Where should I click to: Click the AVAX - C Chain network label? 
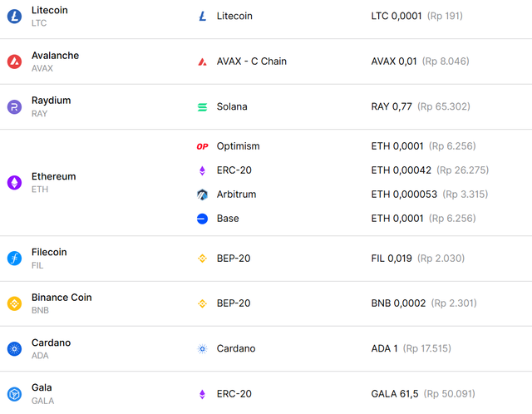pos(252,62)
